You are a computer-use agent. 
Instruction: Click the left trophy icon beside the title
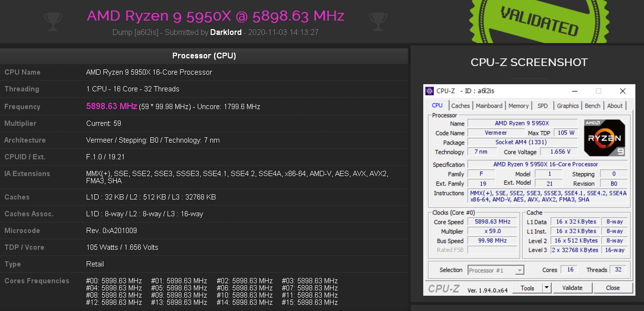[x=51, y=20]
